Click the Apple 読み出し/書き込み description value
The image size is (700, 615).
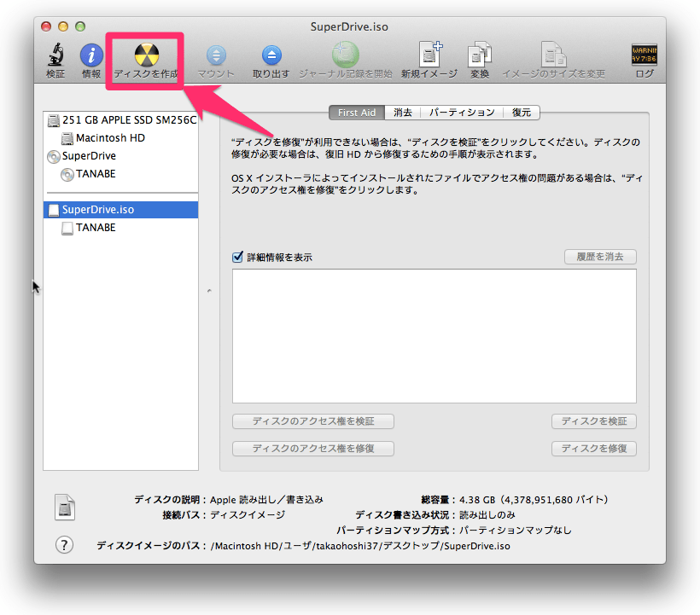(266, 500)
